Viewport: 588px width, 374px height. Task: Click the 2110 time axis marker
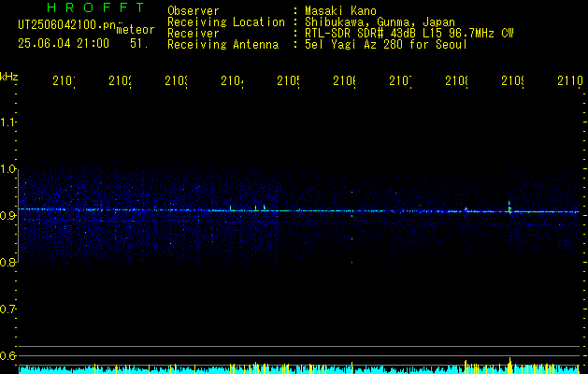[x=570, y=81]
